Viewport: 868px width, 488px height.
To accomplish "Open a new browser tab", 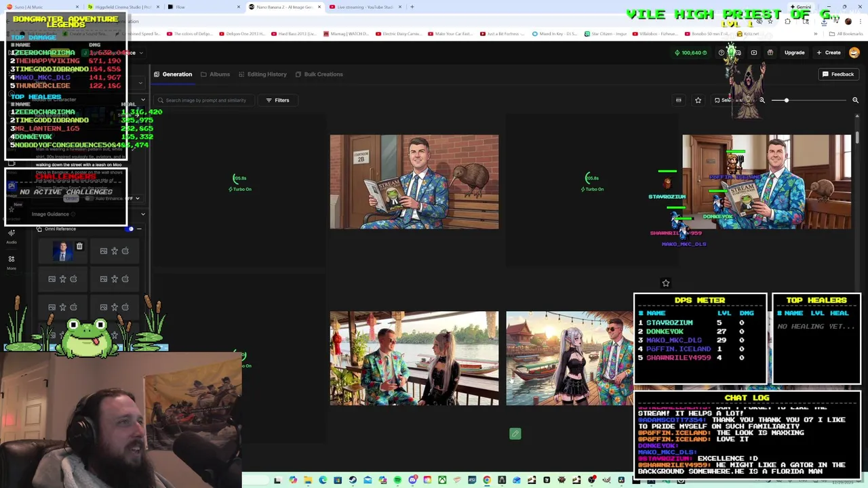I will (412, 7).
